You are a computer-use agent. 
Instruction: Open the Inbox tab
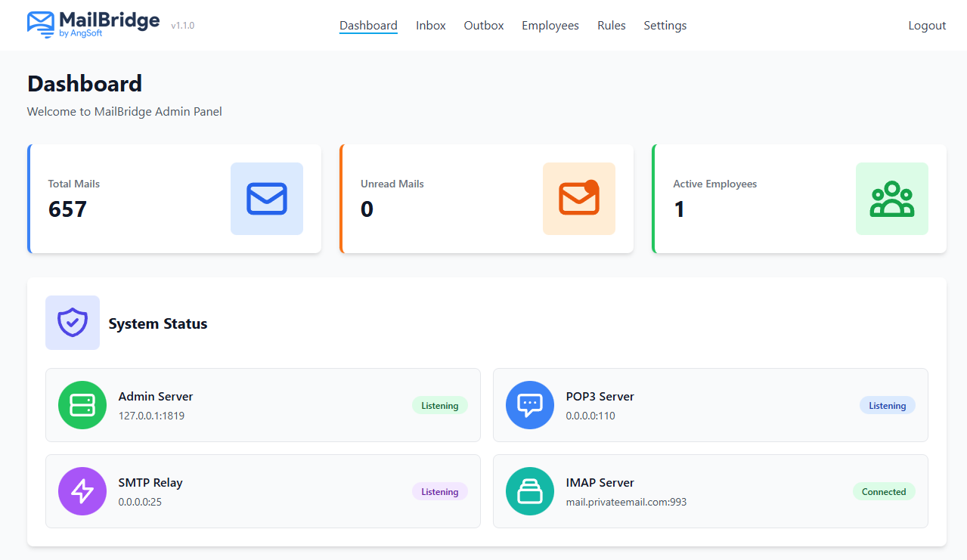(430, 25)
